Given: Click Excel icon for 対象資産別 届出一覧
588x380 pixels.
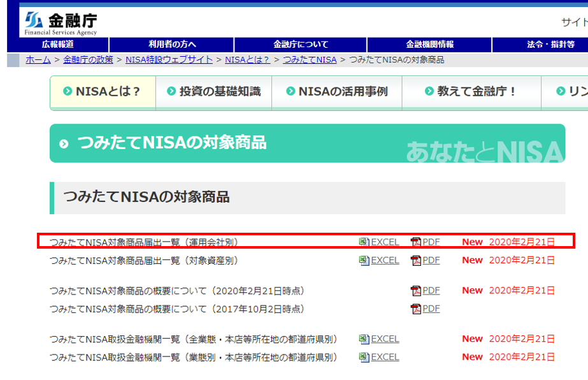Looking at the screenshot, I should coord(364,260).
